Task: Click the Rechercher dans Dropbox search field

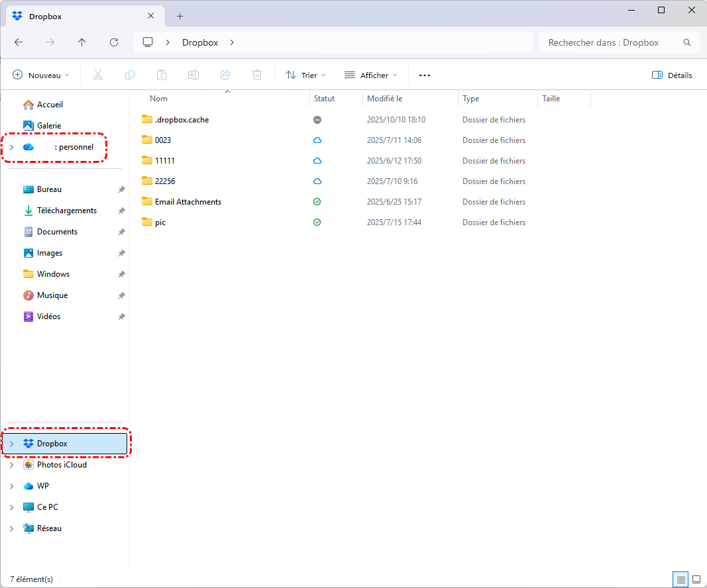Action: pyautogui.click(x=610, y=42)
